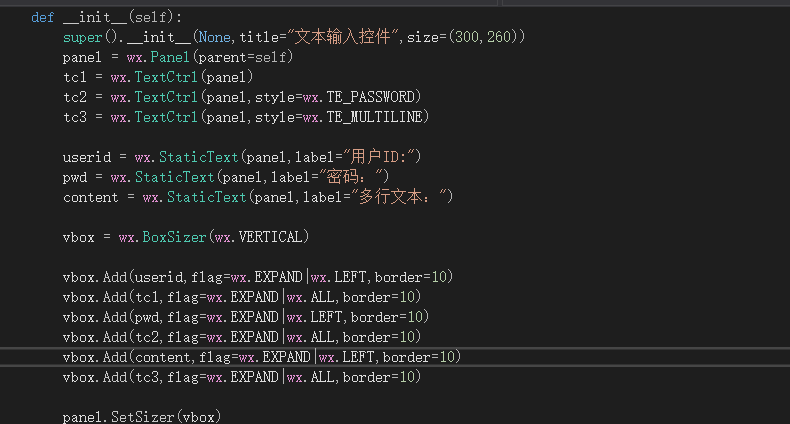Screen dimensions: 790x424
Task: Click the content StaticText line
Action: [258, 197]
